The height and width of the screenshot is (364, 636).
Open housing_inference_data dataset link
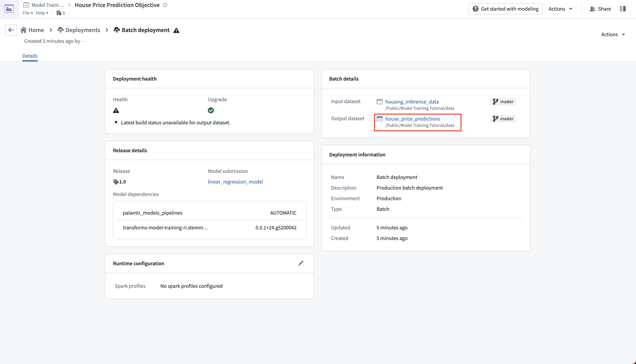(412, 101)
